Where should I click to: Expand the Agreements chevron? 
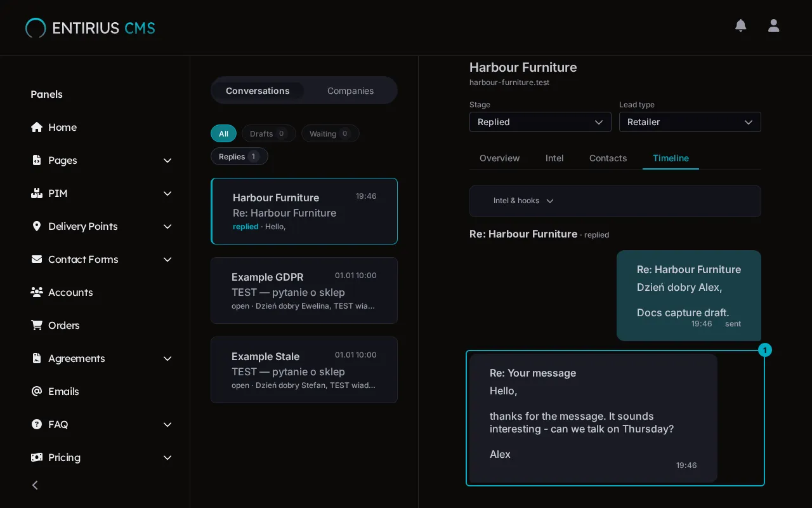pyautogui.click(x=167, y=359)
